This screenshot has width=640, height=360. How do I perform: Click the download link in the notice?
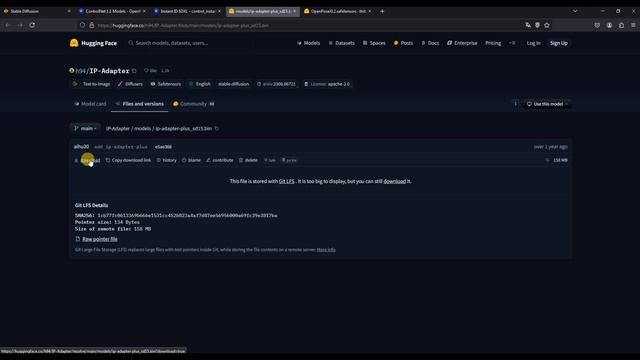point(394,181)
